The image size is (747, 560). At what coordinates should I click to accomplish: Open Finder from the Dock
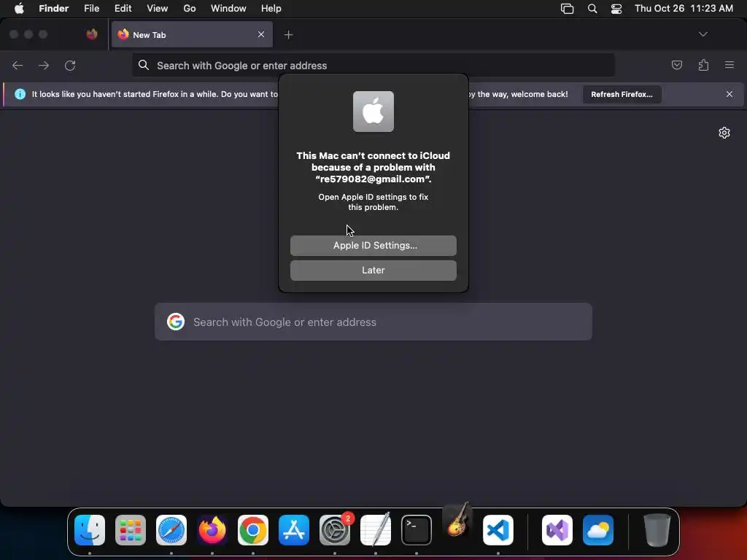pos(90,530)
